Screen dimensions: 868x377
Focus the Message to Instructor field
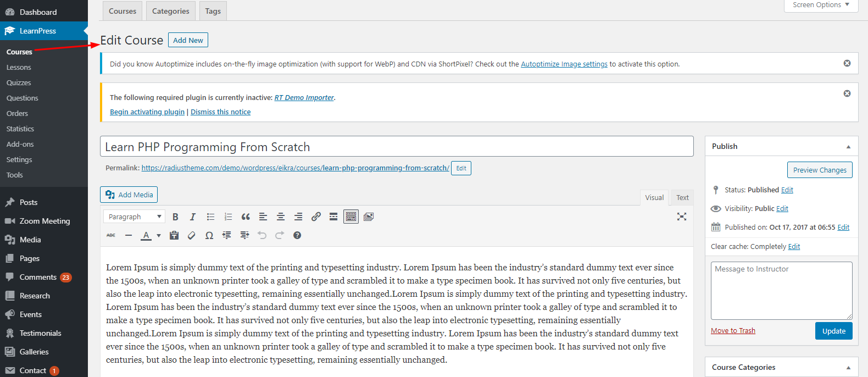click(x=781, y=291)
